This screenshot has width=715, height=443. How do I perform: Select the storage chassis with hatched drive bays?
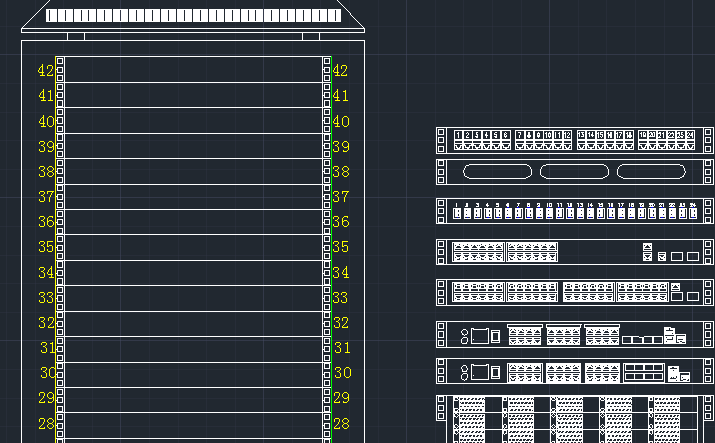(575, 419)
